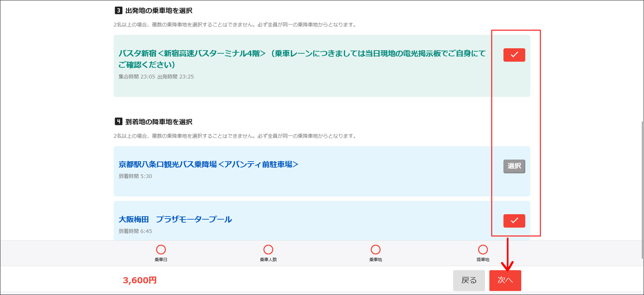The width and height of the screenshot is (644, 295).
Task: Click the 到着時間 5:30 text
Action: [x=135, y=176]
